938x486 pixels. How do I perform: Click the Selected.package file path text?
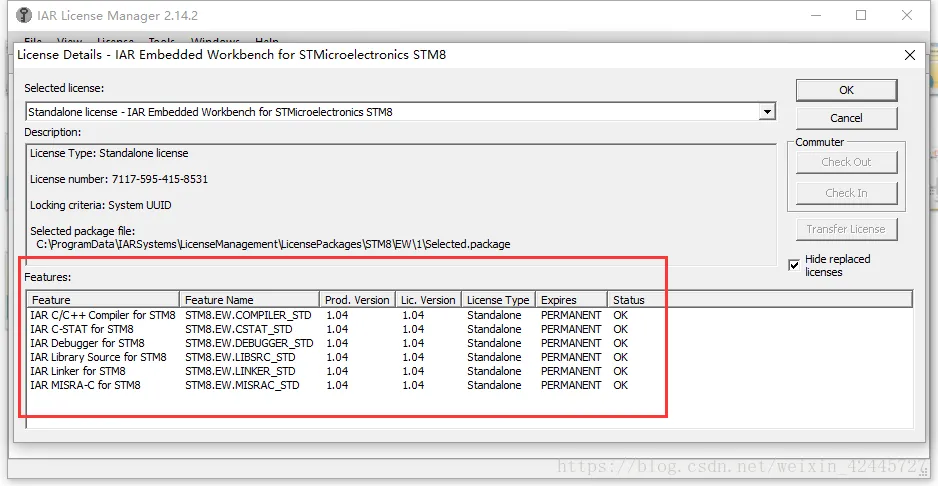click(273, 244)
